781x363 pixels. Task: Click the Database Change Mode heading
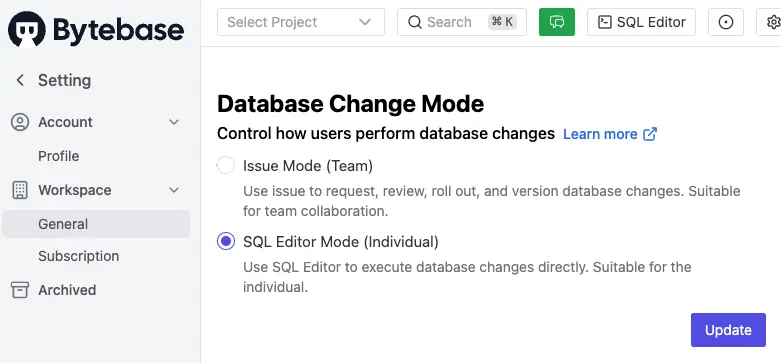click(x=351, y=104)
